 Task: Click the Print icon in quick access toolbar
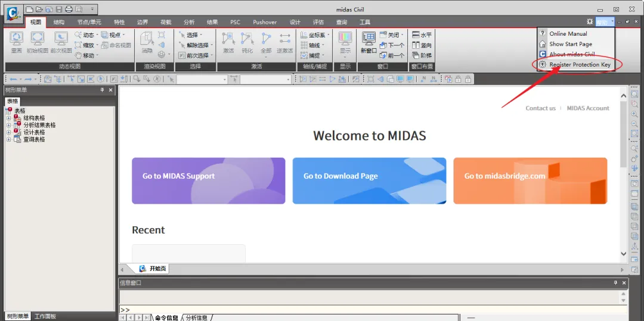tap(69, 9)
